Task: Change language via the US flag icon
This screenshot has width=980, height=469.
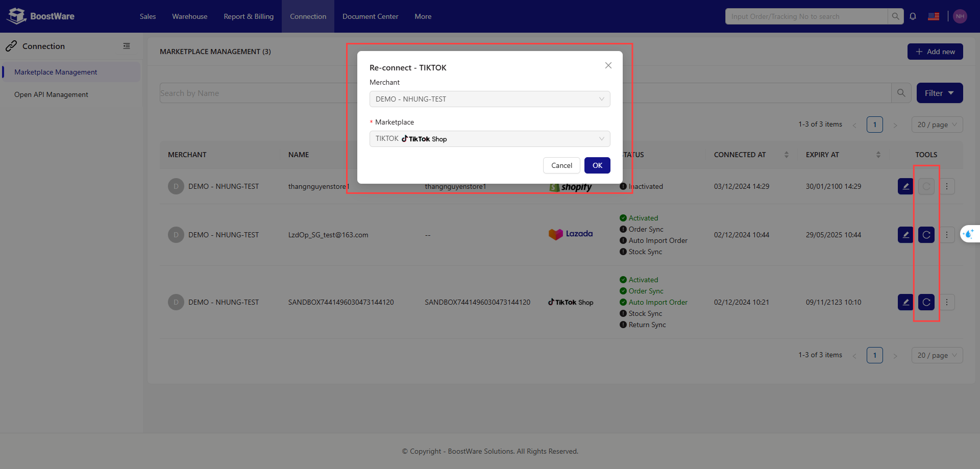Action: click(x=934, y=16)
